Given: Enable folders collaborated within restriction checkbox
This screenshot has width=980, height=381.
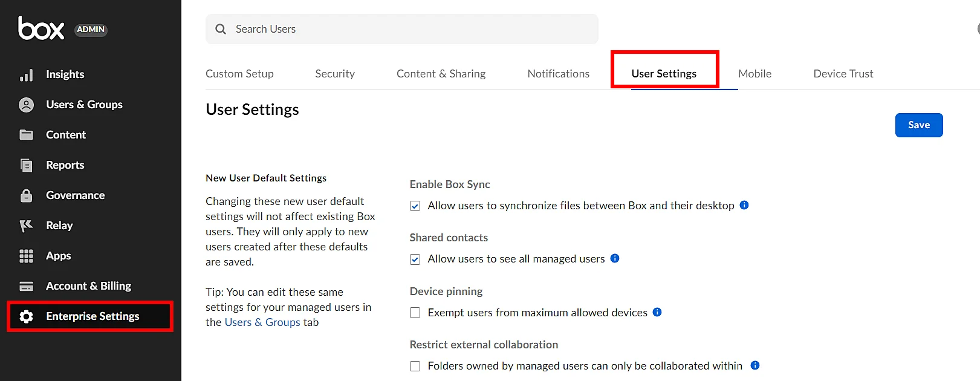Looking at the screenshot, I should (x=415, y=366).
